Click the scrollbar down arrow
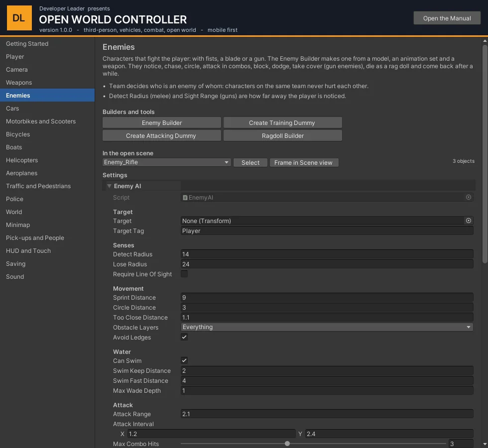Viewport: 488px width, 448px height. 485,444
